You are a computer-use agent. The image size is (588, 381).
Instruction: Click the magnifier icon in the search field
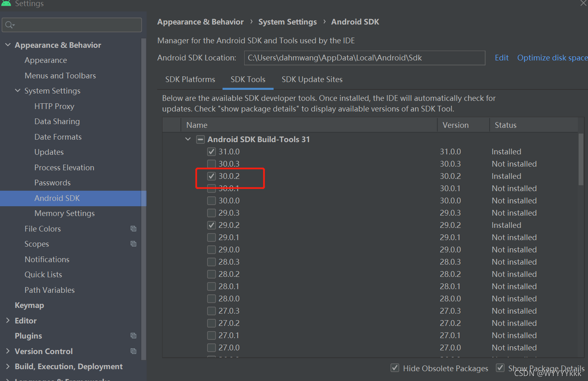pyautogui.click(x=9, y=25)
